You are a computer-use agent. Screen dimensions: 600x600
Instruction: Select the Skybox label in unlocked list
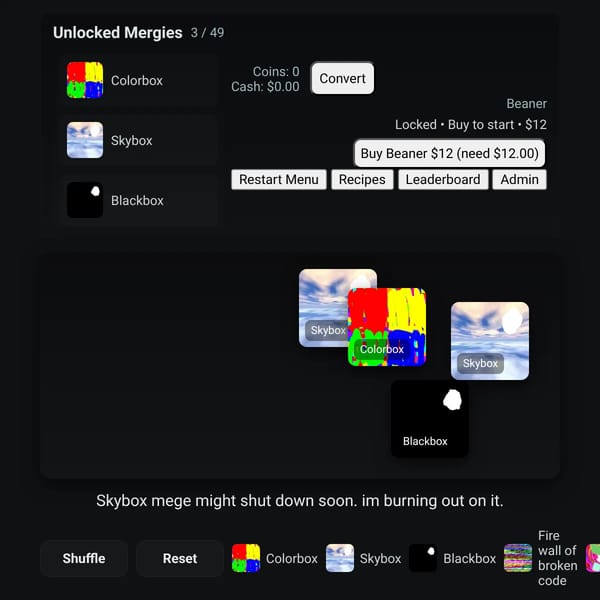pos(132,140)
